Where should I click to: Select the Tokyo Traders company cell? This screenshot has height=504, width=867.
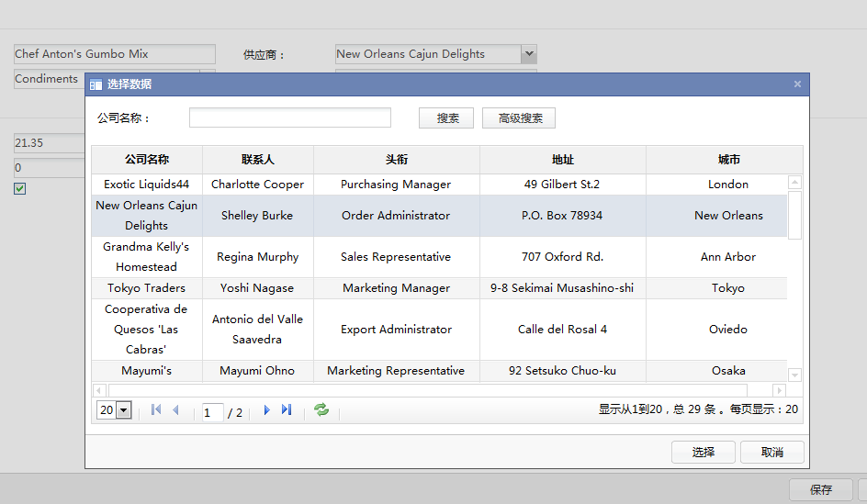[x=147, y=288]
